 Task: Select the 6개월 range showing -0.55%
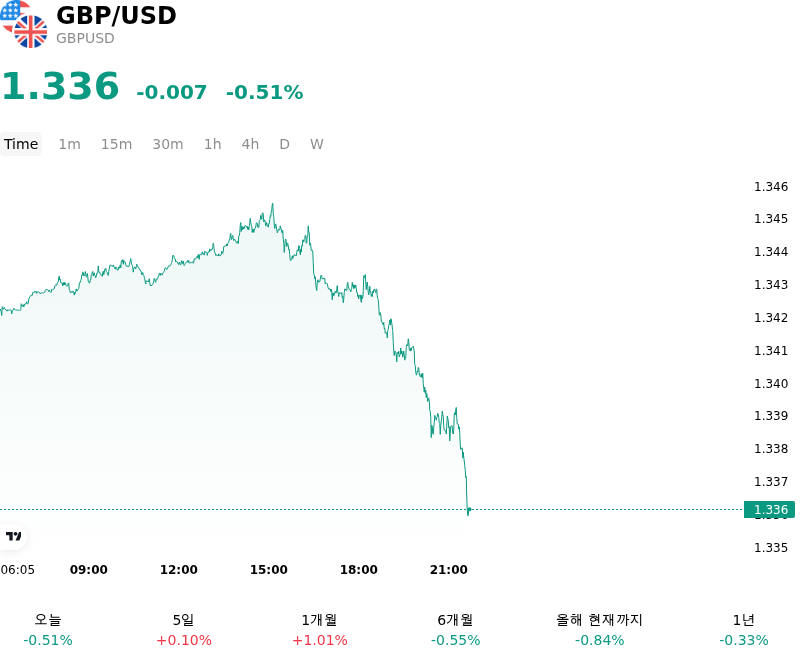[x=456, y=630]
